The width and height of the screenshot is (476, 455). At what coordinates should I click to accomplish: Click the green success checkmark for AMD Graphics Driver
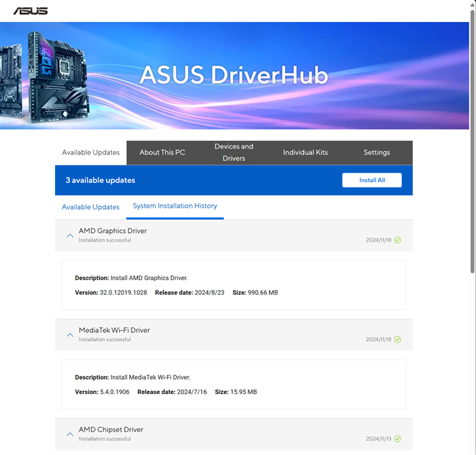(397, 240)
